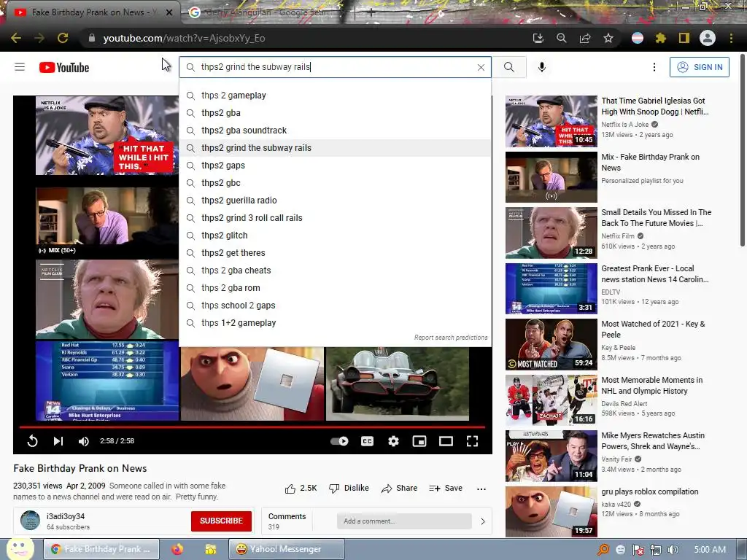
Task: Mute the video volume
Action: click(x=83, y=441)
